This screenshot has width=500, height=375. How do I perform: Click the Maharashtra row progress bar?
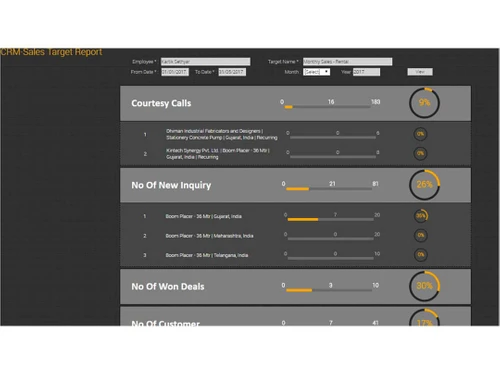tap(330, 239)
